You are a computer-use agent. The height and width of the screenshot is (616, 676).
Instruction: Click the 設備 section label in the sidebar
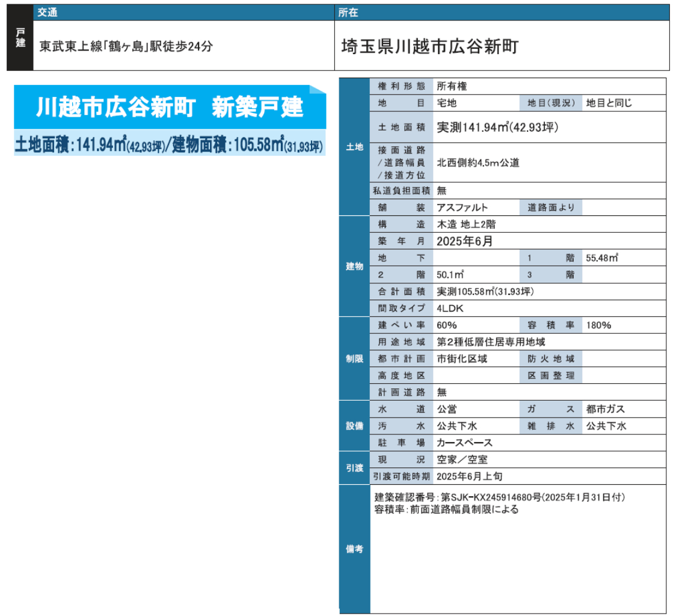click(354, 426)
